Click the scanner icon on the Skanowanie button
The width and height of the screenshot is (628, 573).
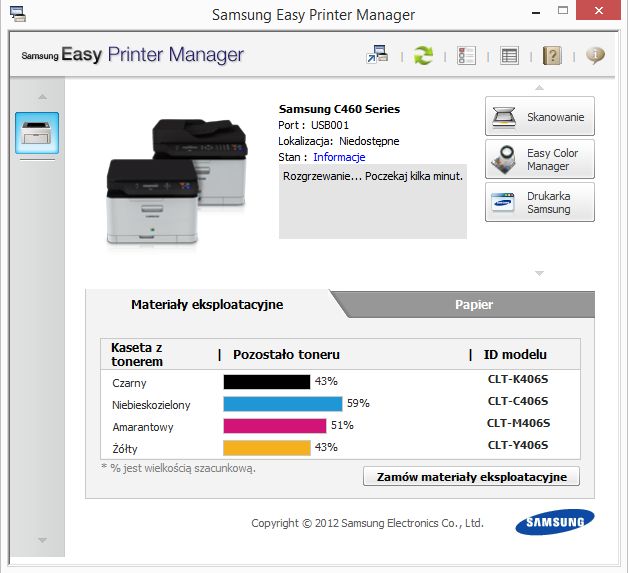tap(503, 117)
